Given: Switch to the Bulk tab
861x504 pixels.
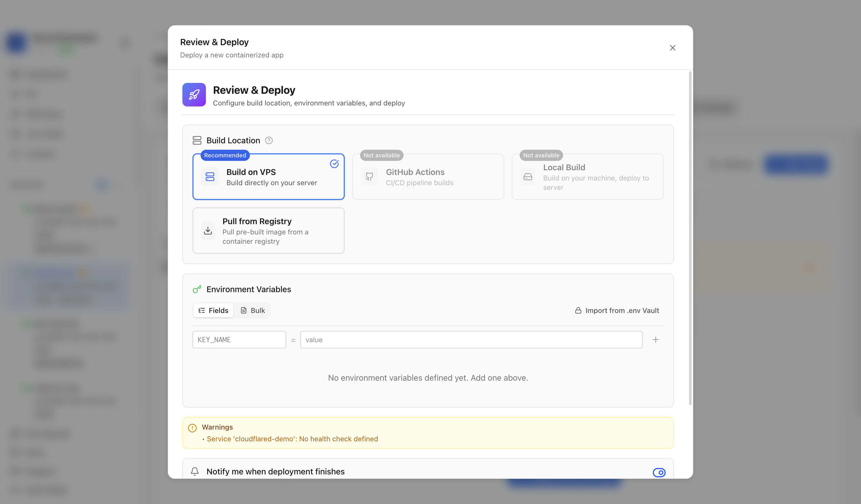Looking at the screenshot, I should click(x=252, y=310).
